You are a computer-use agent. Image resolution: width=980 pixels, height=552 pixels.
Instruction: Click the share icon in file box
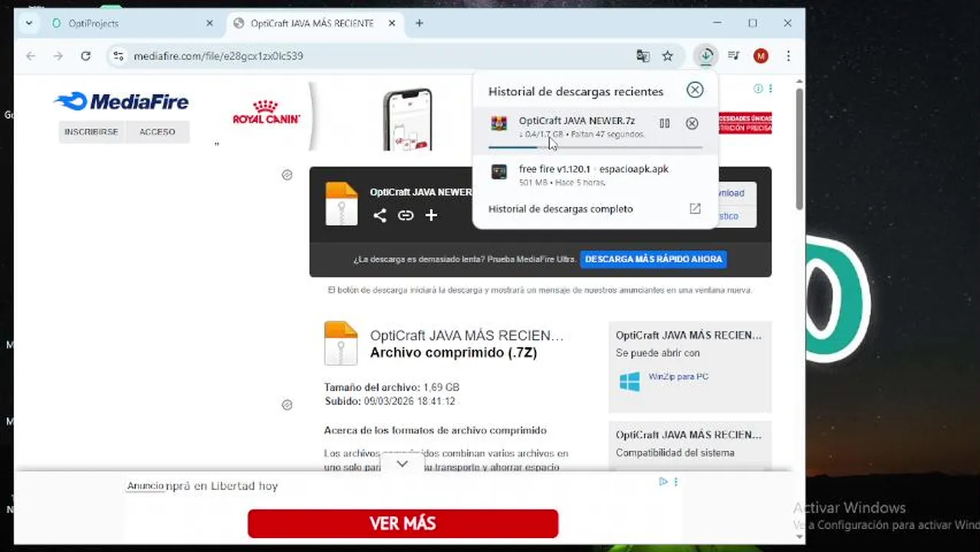(380, 215)
